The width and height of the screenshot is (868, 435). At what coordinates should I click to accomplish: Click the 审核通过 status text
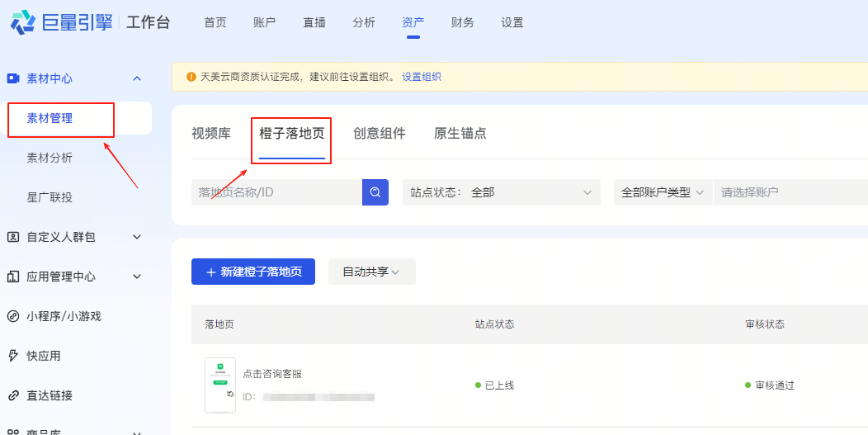(775, 385)
